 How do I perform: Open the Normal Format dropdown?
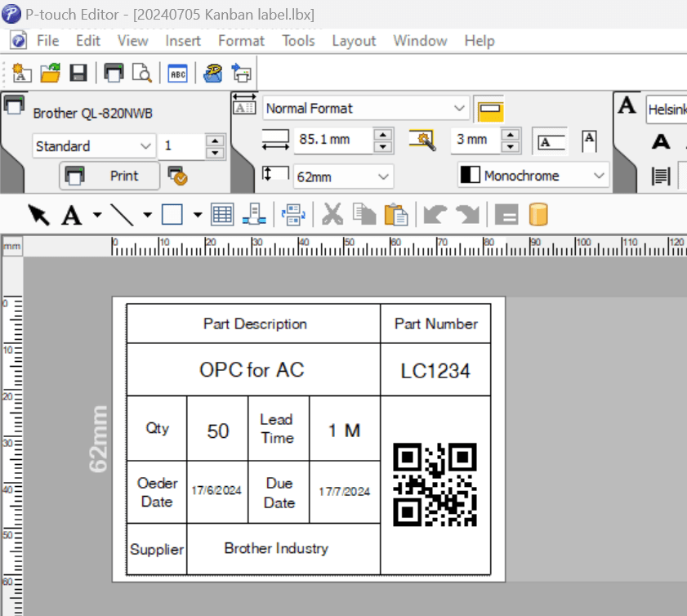pos(365,108)
